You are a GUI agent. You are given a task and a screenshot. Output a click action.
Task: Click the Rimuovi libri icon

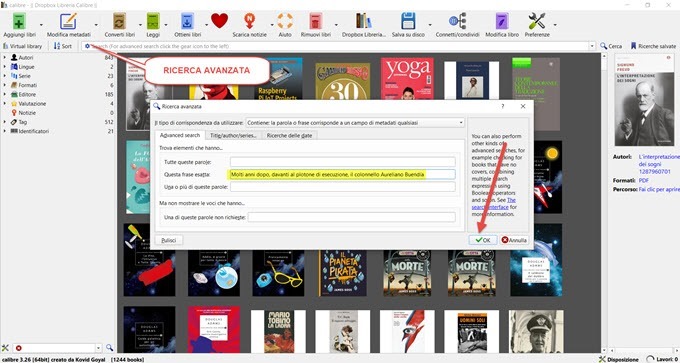click(316, 21)
